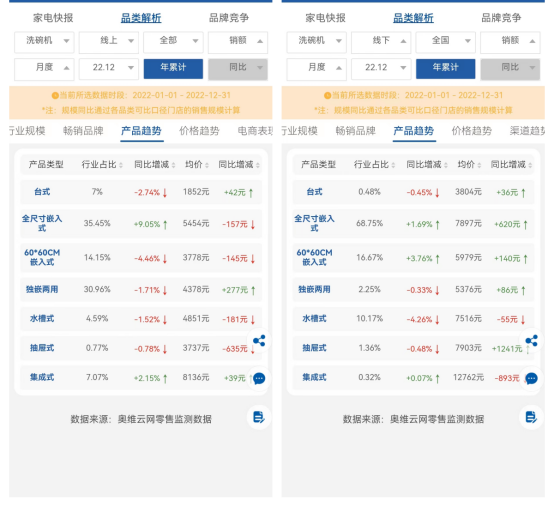The height and width of the screenshot is (506, 554).
Task: Click export document icon in right panel
Action: click(x=531, y=417)
